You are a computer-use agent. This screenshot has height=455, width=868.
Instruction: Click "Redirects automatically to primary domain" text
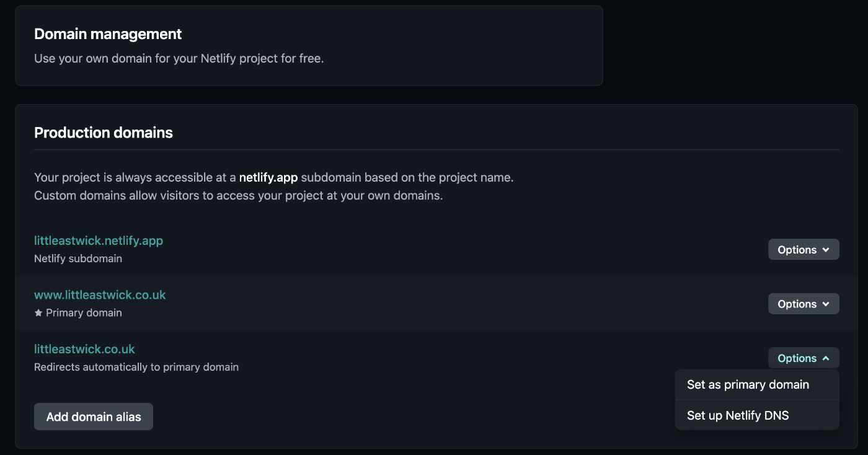pyautogui.click(x=136, y=367)
